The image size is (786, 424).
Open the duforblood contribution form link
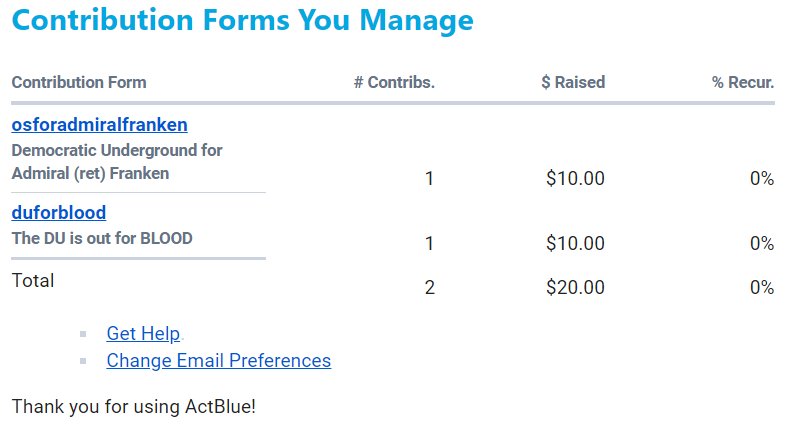[58, 213]
